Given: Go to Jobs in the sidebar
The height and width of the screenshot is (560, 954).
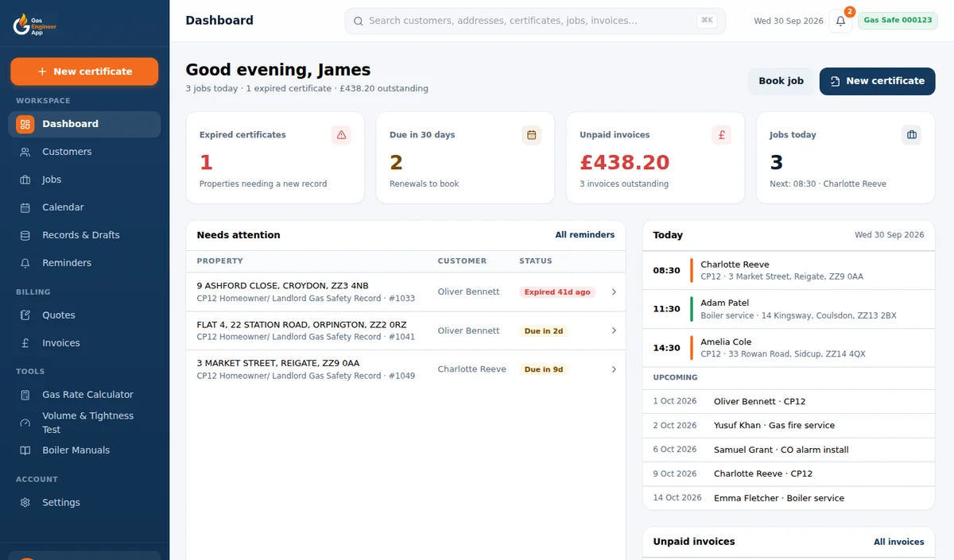Looking at the screenshot, I should coord(84,180).
